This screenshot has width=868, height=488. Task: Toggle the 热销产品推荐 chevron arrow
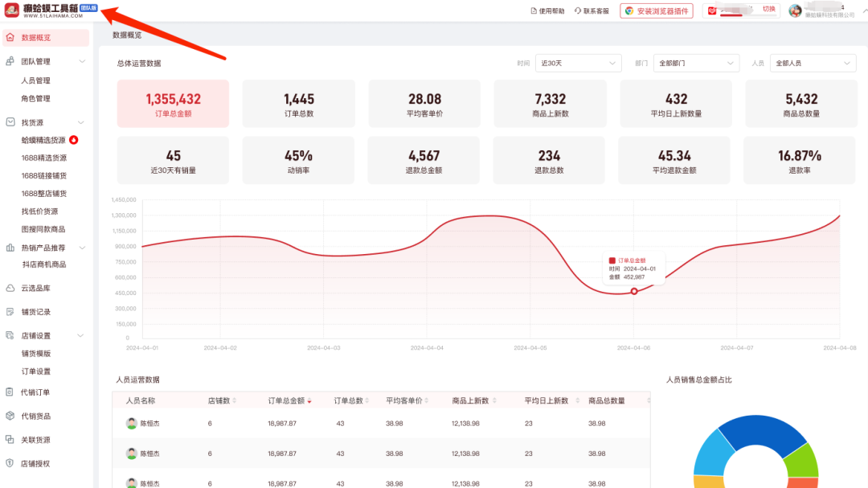[82, 248]
